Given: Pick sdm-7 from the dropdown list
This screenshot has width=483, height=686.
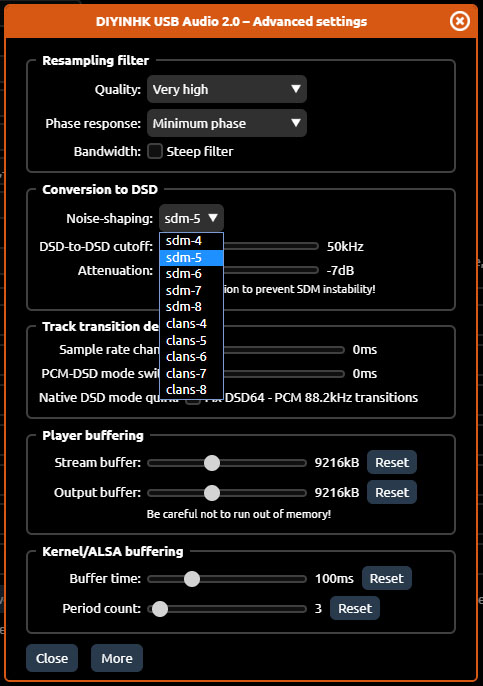Looking at the screenshot, I should (x=192, y=290).
